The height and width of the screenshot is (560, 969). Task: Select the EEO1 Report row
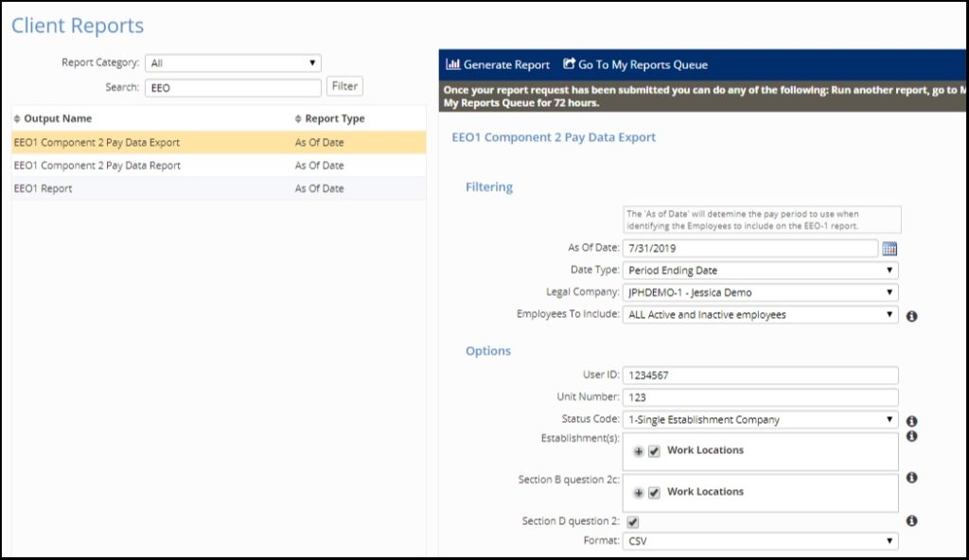click(219, 188)
